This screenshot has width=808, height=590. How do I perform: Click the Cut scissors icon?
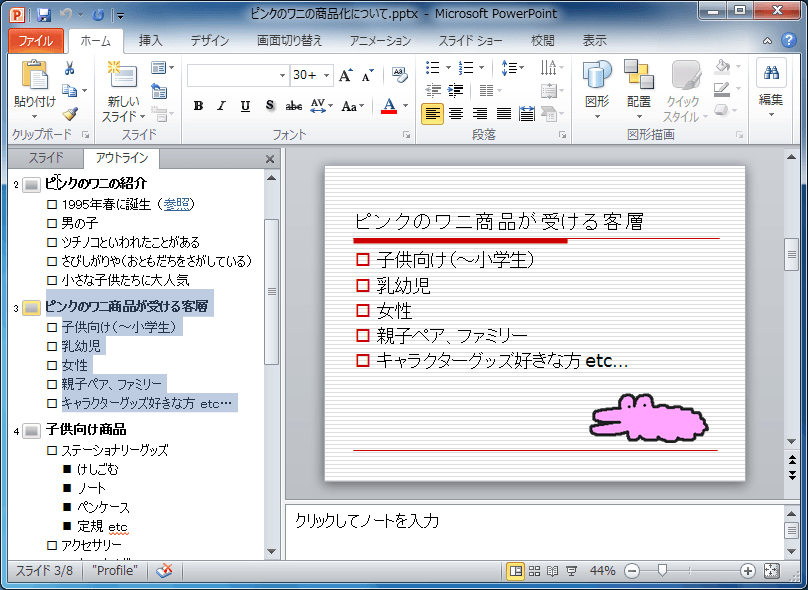[x=69, y=69]
